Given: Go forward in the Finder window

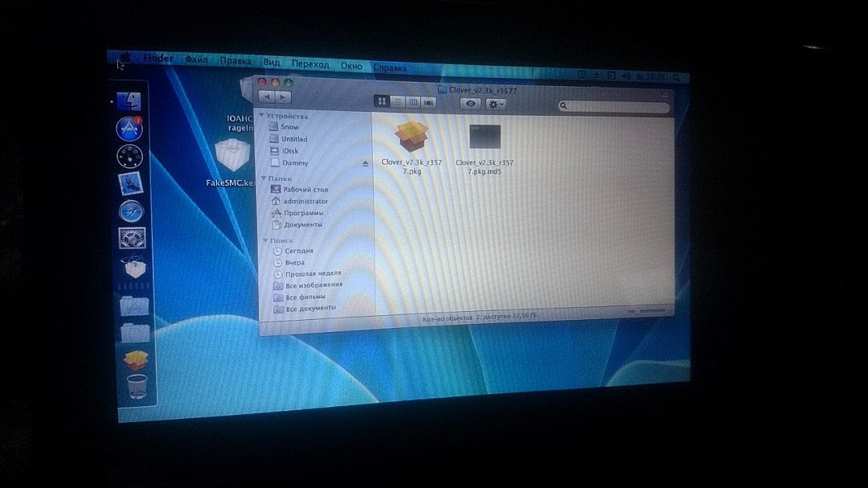Looking at the screenshot, I should (x=283, y=97).
